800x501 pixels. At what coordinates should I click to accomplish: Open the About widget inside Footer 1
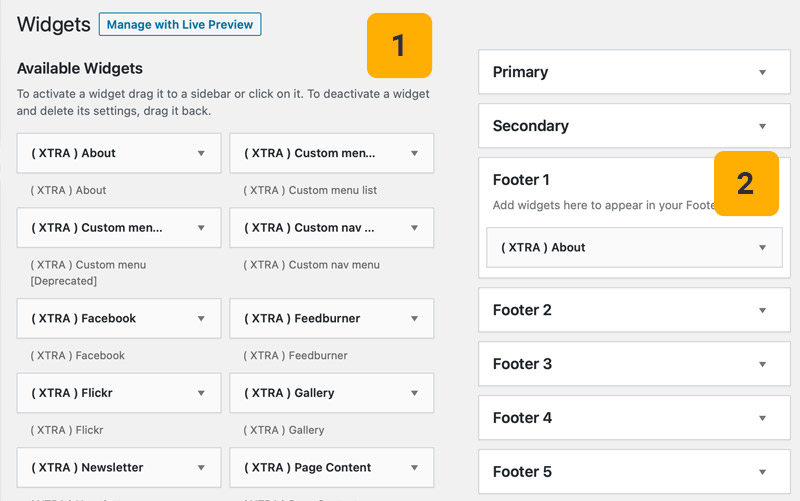coord(762,247)
